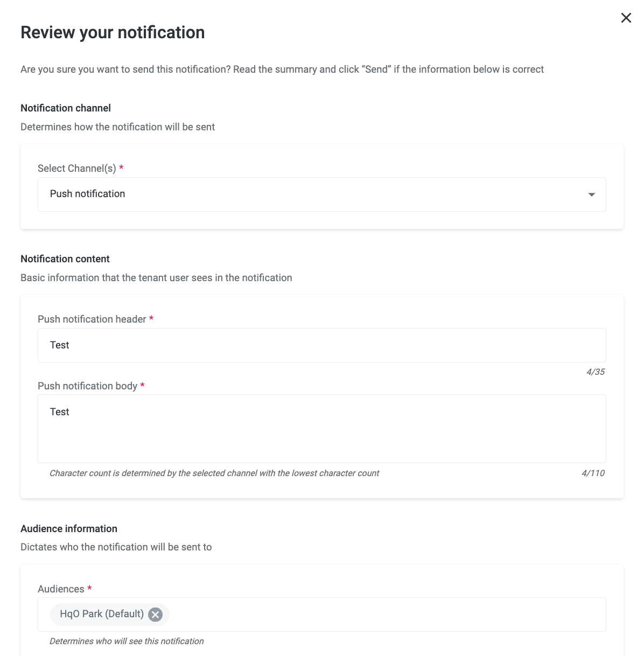Click the Push notification header label

[x=92, y=319]
